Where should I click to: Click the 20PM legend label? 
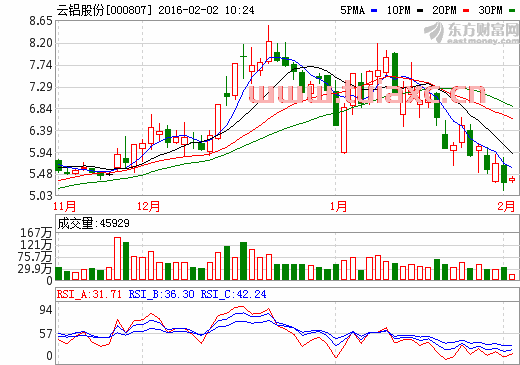point(444,10)
